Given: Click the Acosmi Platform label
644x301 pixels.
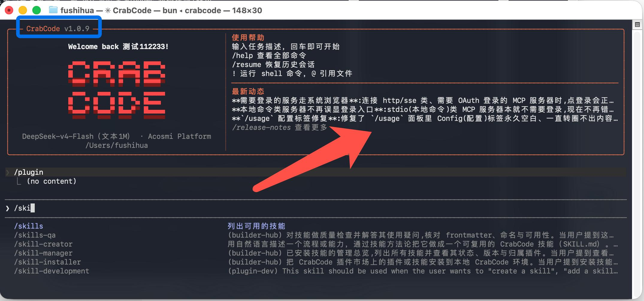Looking at the screenshot, I should click(x=179, y=136).
